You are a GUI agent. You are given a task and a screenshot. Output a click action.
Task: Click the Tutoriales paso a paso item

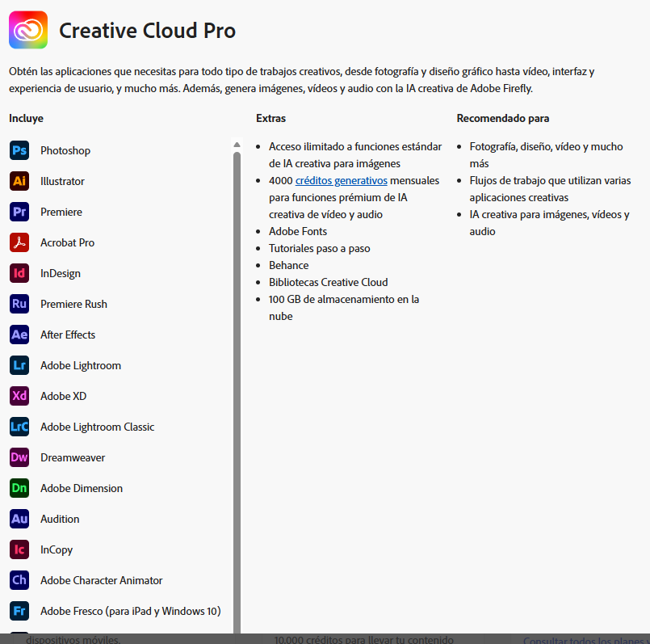(x=320, y=248)
